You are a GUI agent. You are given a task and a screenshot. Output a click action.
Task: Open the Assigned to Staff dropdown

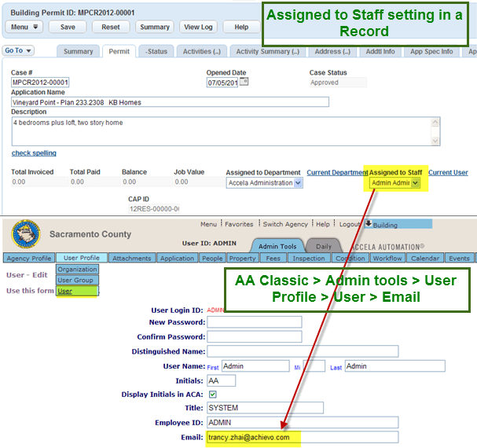pyautogui.click(x=415, y=183)
